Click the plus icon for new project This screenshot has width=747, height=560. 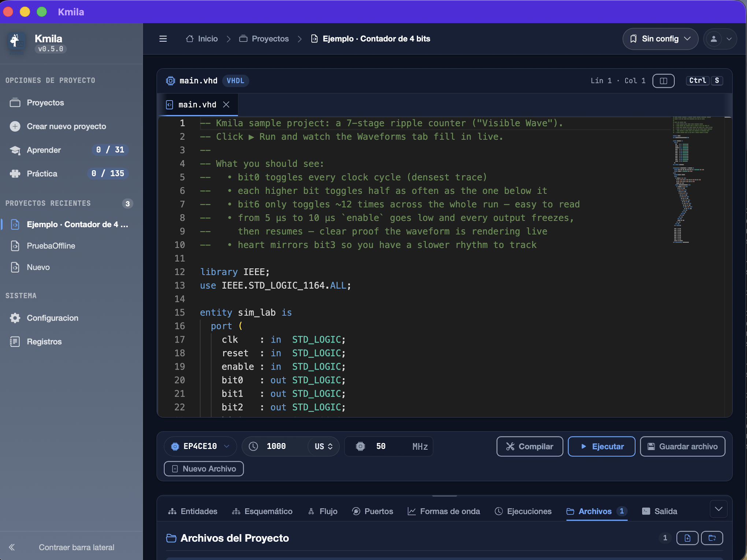click(x=15, y=126)
